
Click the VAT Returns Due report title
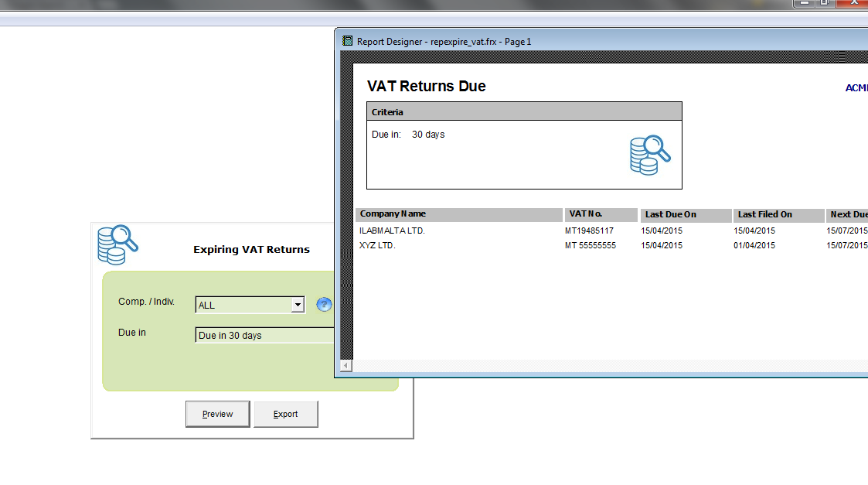[x=427, y=86]
